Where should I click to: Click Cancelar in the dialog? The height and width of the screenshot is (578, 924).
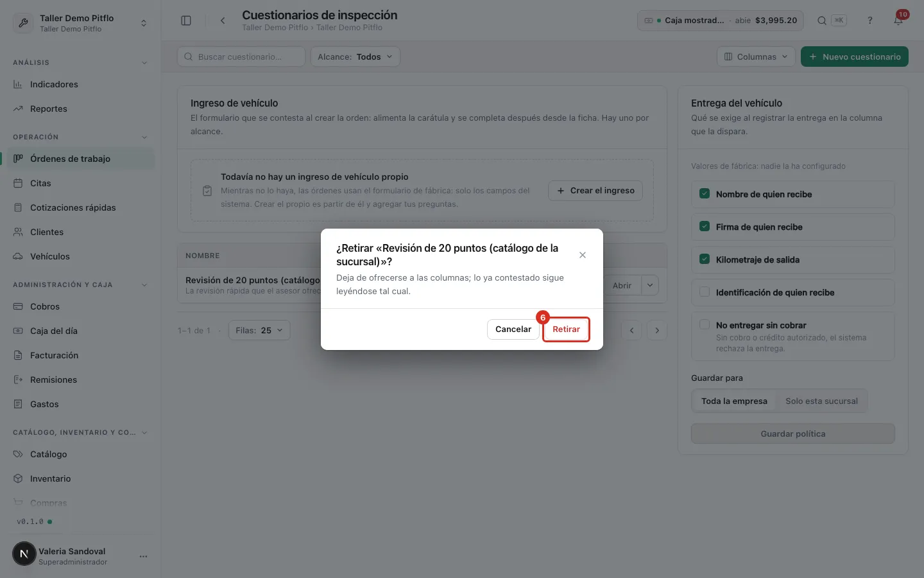(x=513, y=329)
